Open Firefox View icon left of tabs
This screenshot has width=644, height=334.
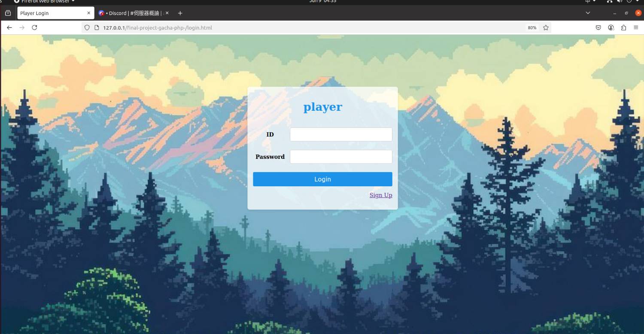[8, 13]
